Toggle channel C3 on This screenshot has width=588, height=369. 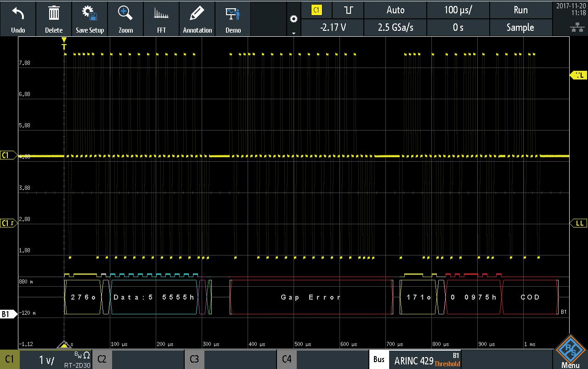coord(231,359)
